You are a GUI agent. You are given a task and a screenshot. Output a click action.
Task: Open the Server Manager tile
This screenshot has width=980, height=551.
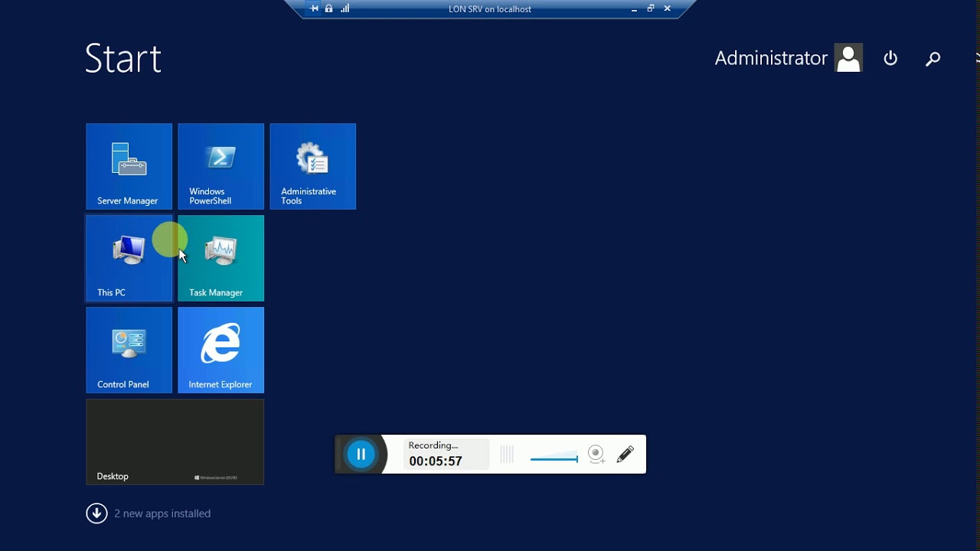coord(129,166)
